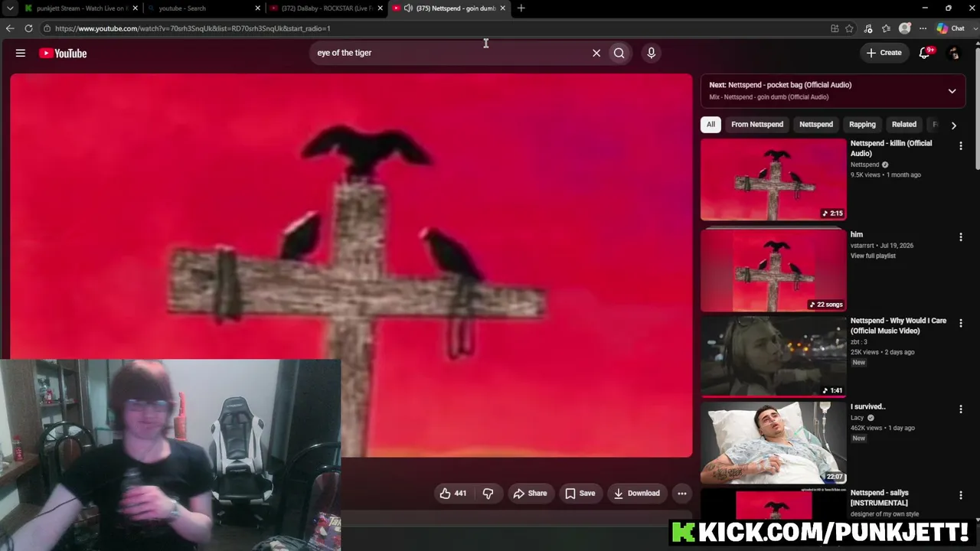980x551 pixels.
Task: Close the DaBaby - ROCKSTAR tab
Action: (381, 8)
